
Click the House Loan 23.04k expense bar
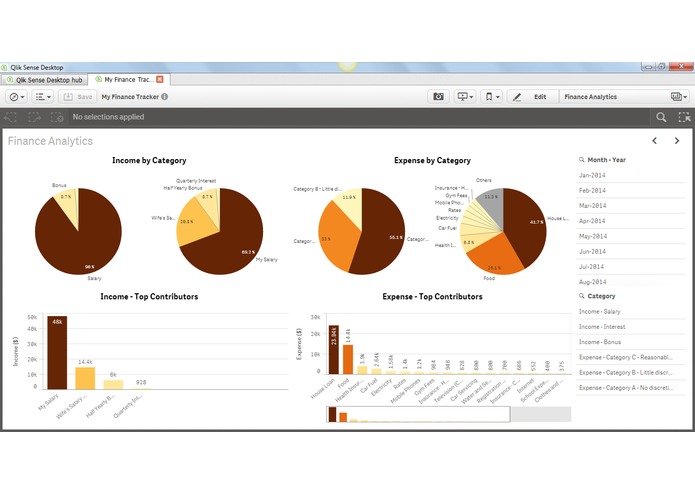333,350
